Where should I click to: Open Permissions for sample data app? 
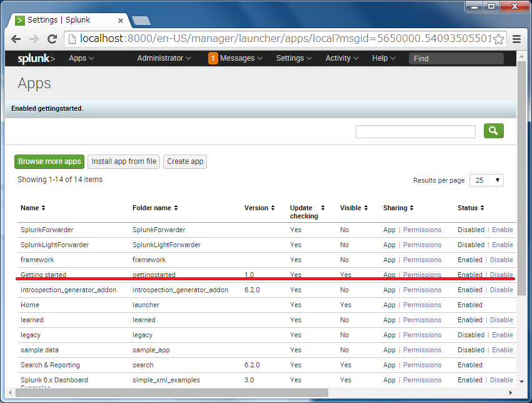click(x=422, y=350)
